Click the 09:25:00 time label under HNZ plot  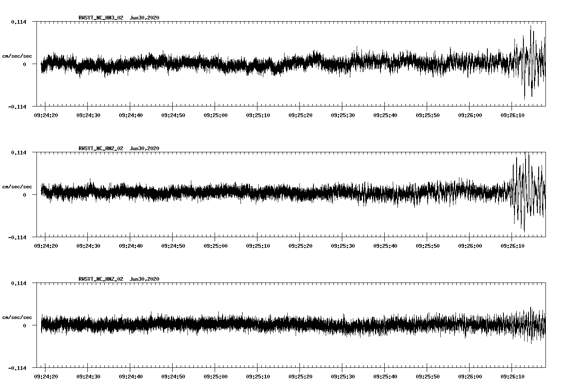click(215, 376)
